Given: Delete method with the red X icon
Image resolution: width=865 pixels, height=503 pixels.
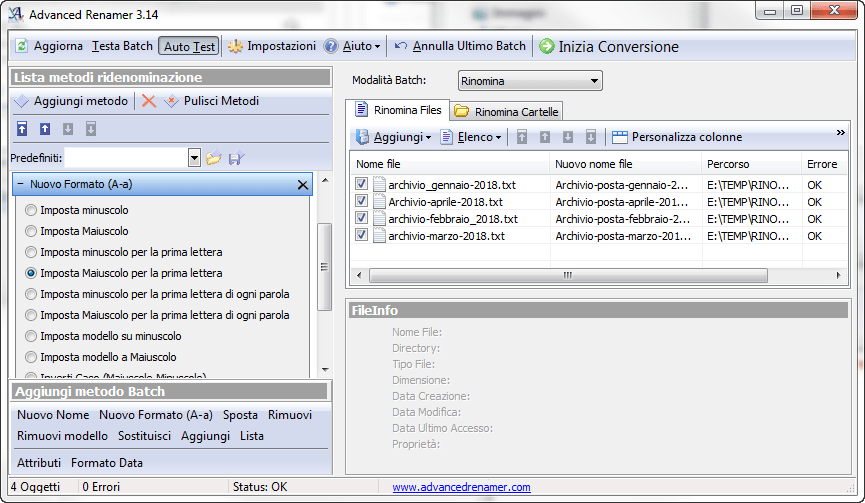Looking at the screenshot, I should (x=148, y=101).
